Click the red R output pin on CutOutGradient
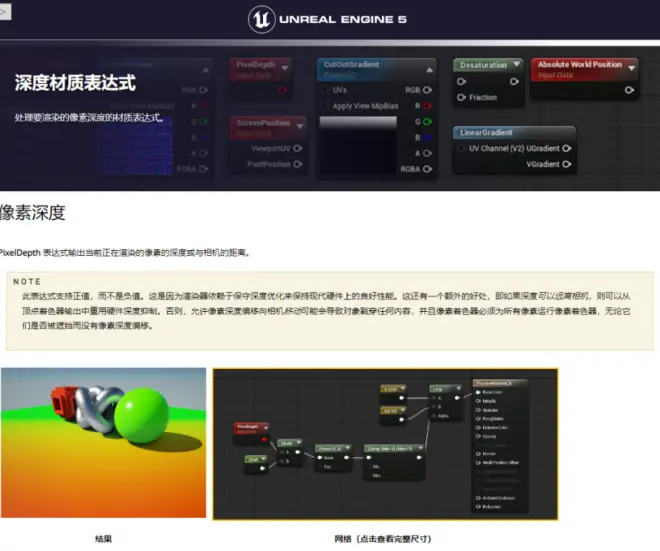This screenshot has height=551, width=660. click(x=429, y=104)
